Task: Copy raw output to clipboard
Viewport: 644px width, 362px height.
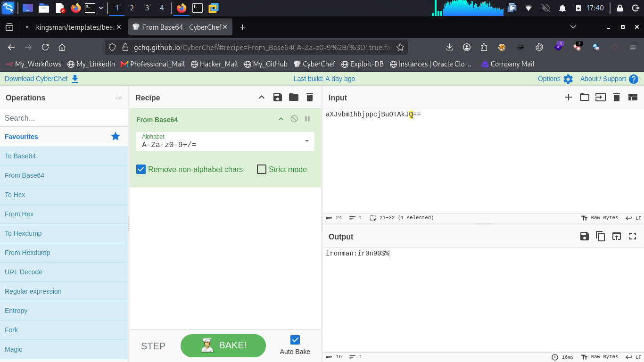Action: (x=601, y=236)
